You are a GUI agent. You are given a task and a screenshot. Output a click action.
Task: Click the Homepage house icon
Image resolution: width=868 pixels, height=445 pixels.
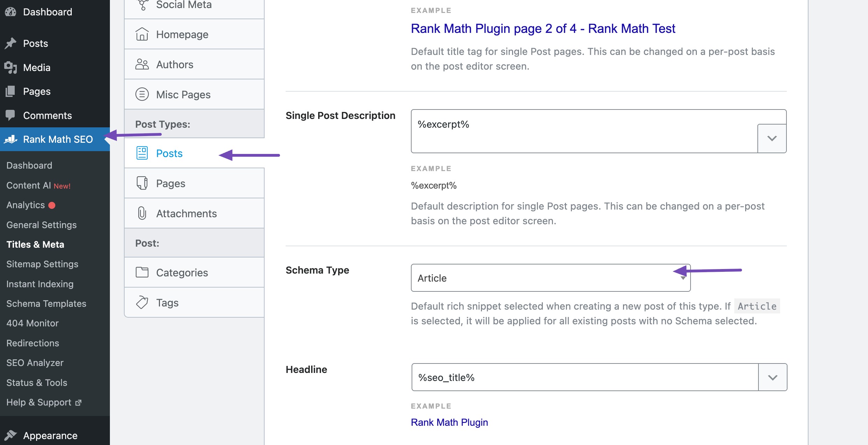tap(142, 34)
